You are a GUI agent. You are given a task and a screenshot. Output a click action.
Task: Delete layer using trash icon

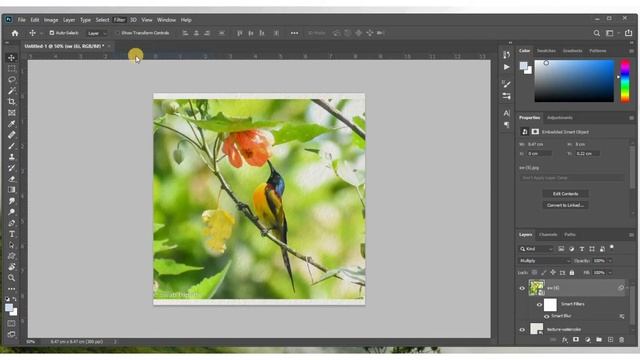(621, 340)
